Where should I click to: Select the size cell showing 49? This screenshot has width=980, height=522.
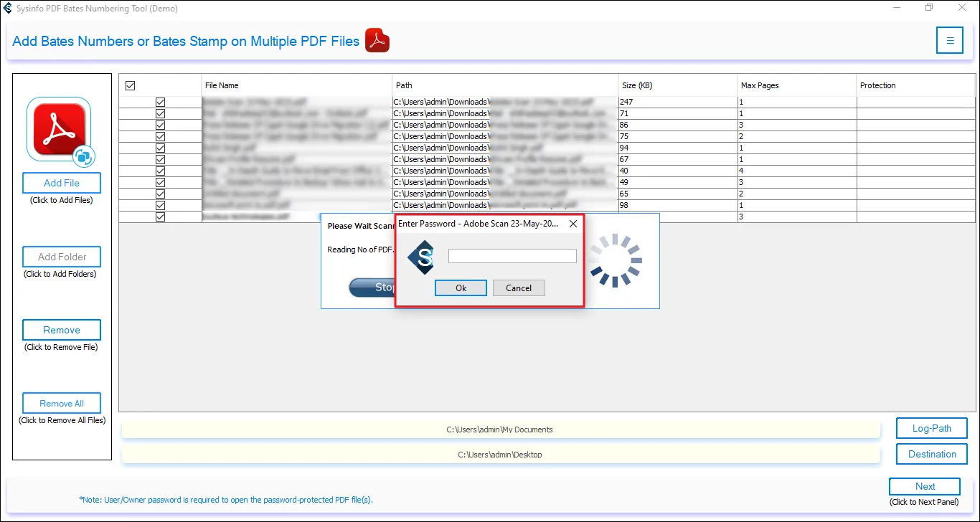point(678,182)
